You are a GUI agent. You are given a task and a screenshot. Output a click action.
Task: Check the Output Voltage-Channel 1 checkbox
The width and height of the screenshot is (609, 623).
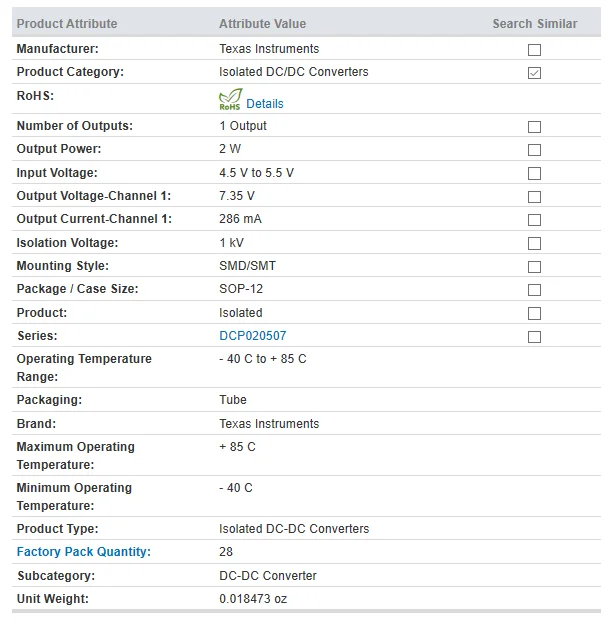click(x=534, y=197)
